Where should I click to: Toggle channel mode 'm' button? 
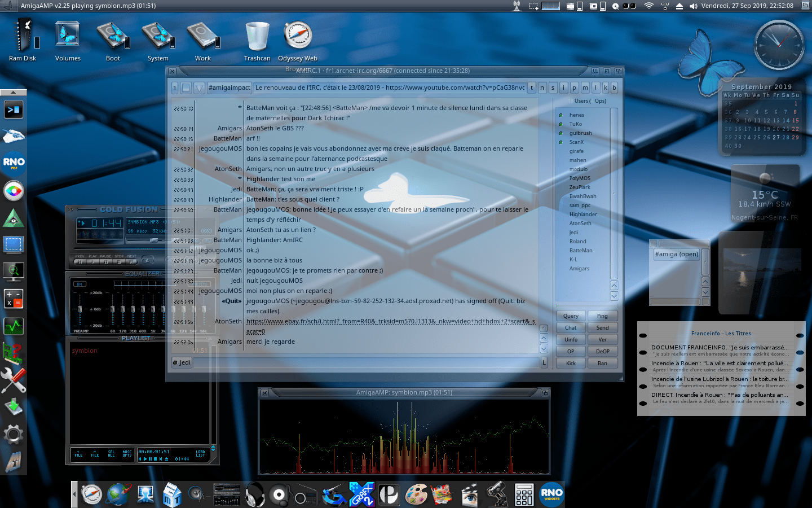(x=585, y=87)
